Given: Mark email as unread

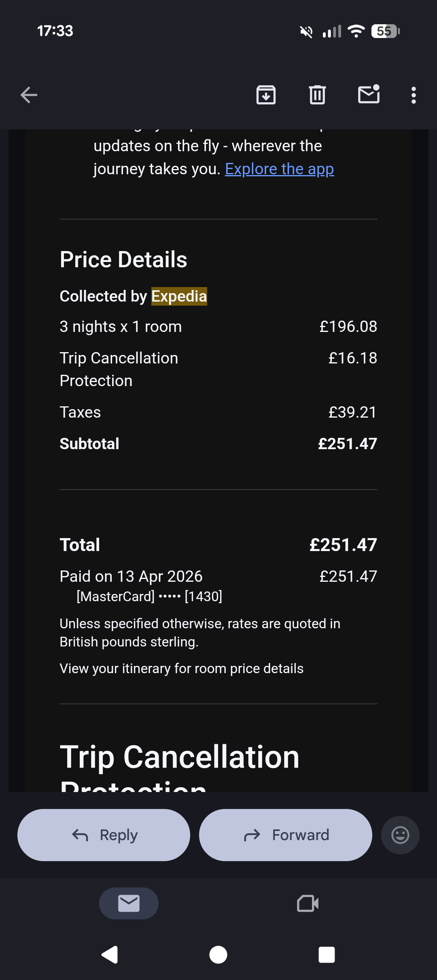Looking at the screenshot, I should [369, 94].
